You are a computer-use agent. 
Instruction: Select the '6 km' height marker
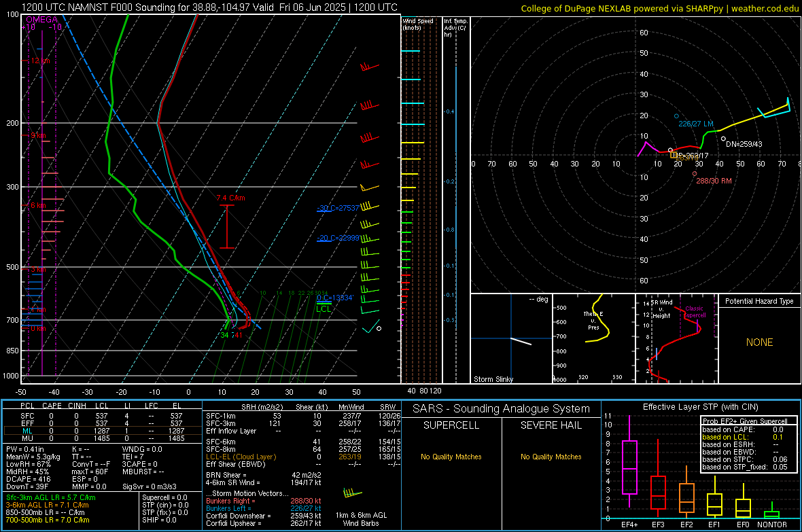click(38, 205)
